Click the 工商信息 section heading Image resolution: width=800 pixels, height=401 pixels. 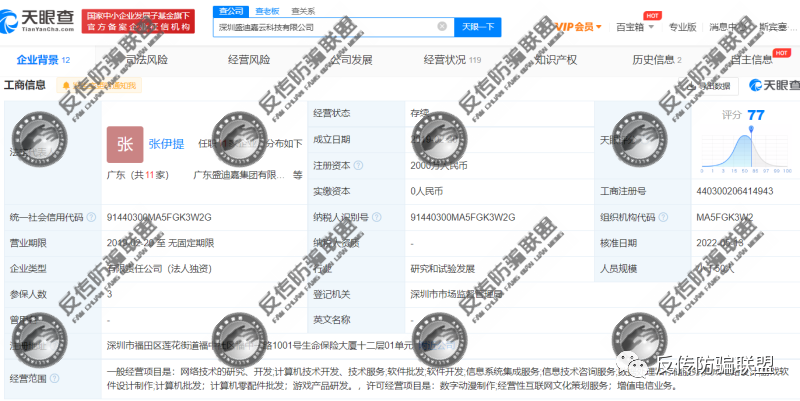point(24,85)
